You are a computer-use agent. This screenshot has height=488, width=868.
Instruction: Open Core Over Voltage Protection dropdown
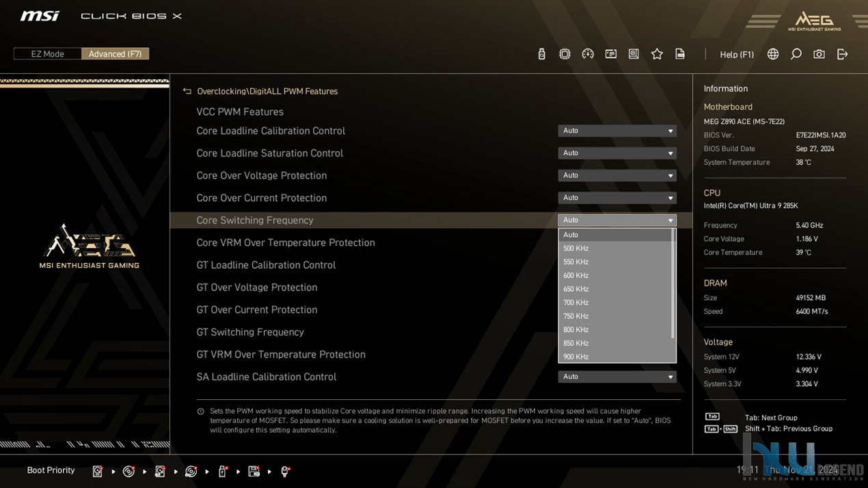point(617,176)
